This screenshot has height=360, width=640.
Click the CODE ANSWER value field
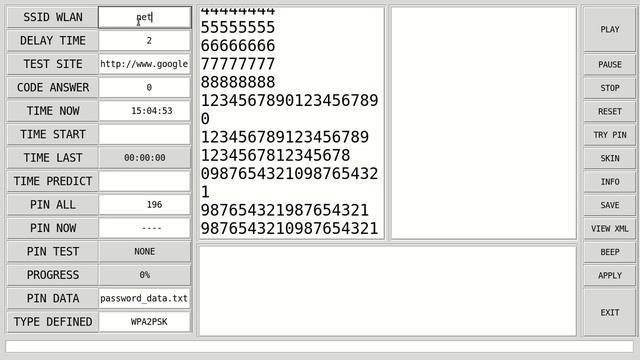point(144,87)
